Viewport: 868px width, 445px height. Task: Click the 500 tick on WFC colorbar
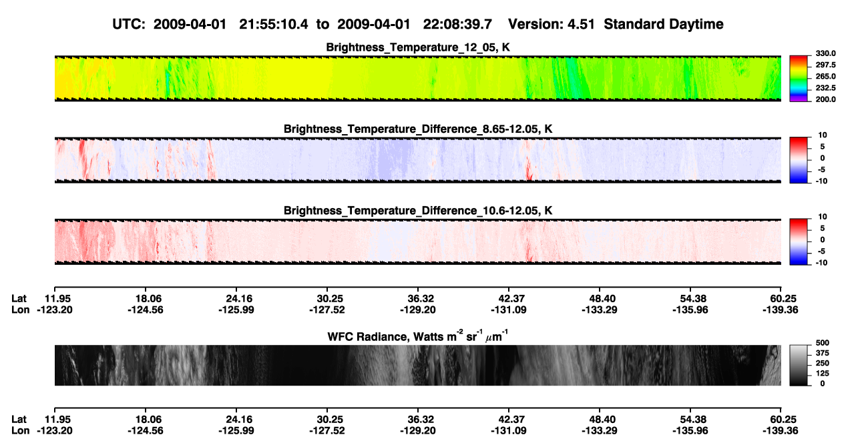[822, 342]
